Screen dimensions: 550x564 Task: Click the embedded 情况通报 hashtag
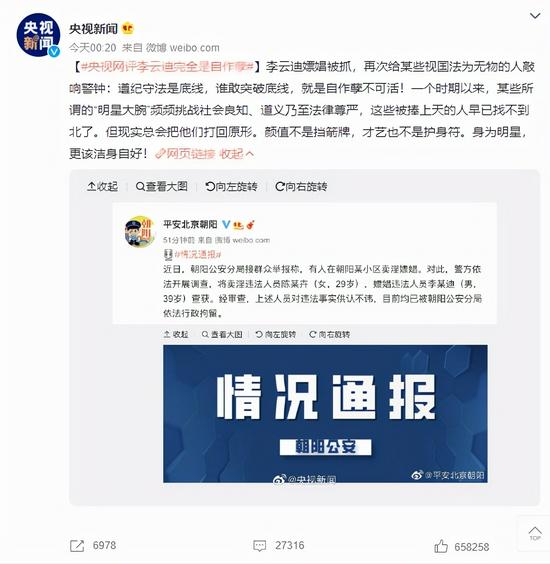click(x=197, y=254)
